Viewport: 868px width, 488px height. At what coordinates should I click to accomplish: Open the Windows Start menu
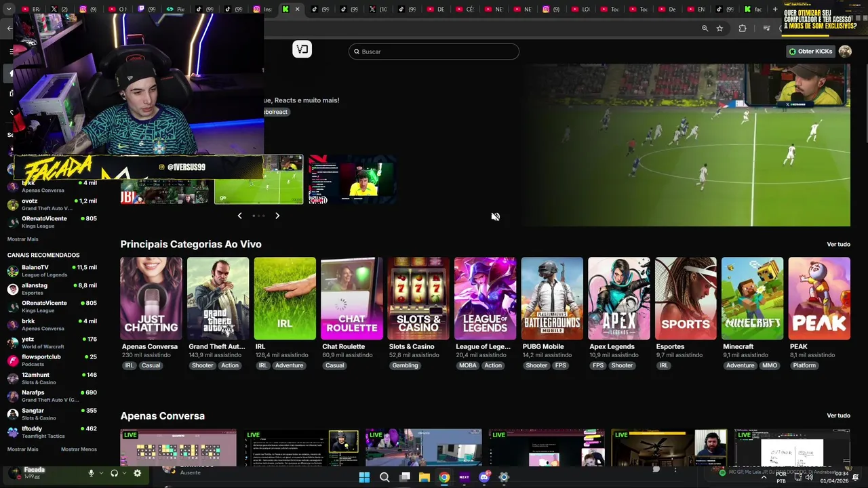click(364, 477)
